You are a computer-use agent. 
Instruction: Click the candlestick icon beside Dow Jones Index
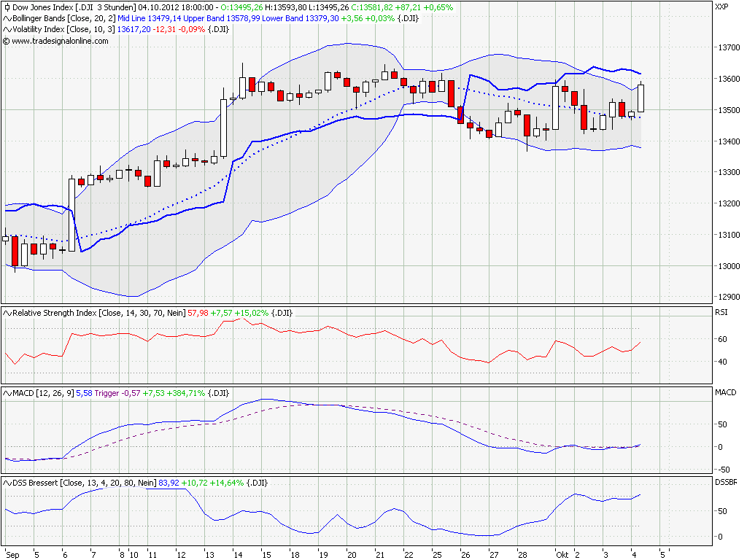(6, 6)
